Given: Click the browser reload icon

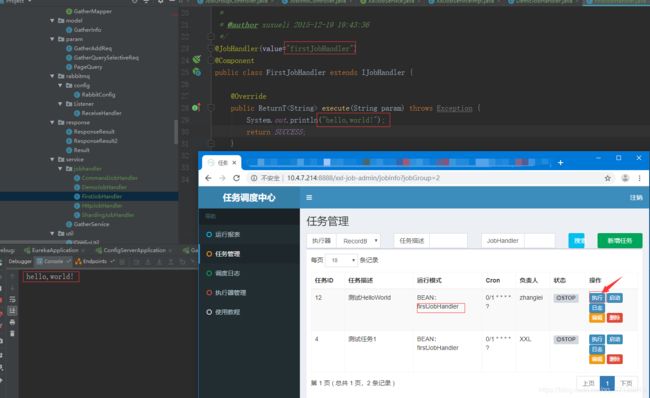Looking at the screenshot, I should pyautogui.click(x=236, y=178).
